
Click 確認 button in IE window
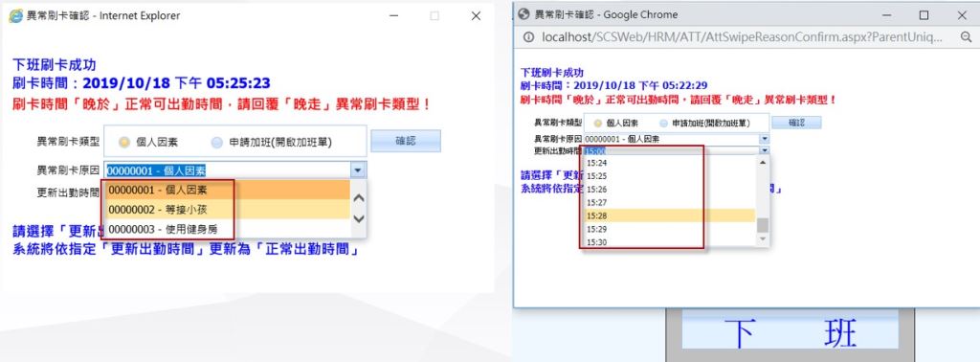(406, 141)
